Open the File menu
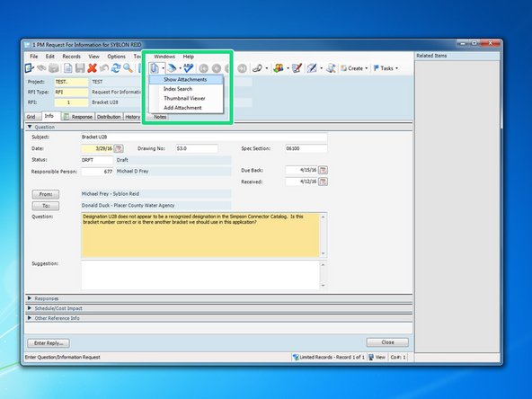 34,57
